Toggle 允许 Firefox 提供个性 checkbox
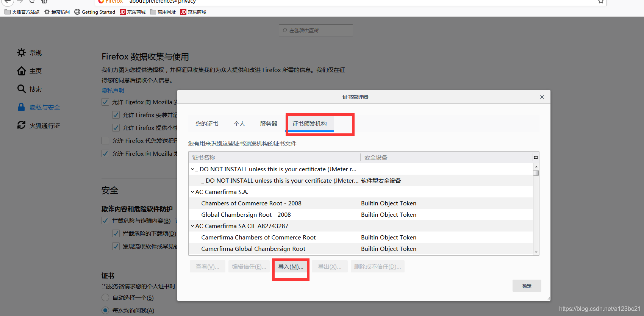The width and height of the screenshot is (644, 316). [116, 128]
